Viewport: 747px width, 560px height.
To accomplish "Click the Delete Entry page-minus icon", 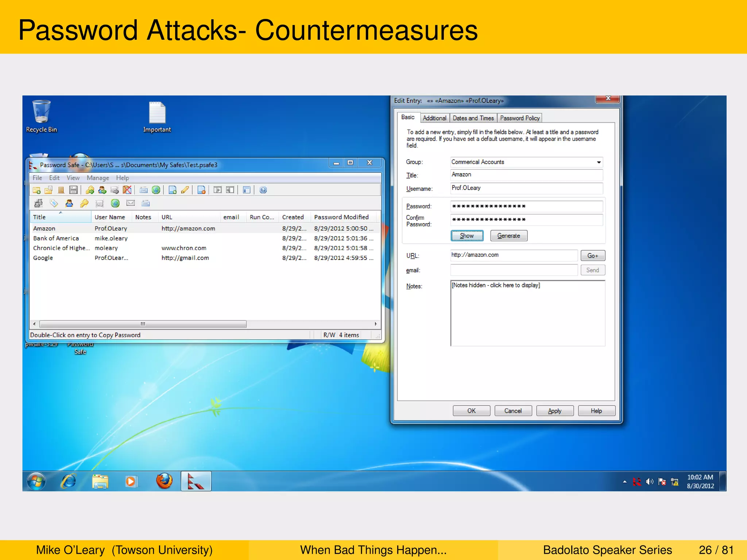I will pos(201,190).
